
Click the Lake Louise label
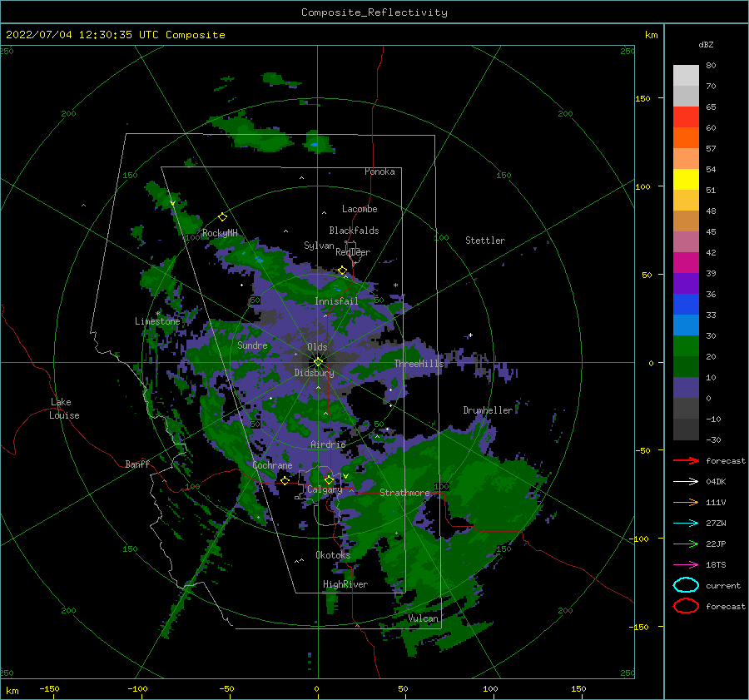tap(64, 409)
